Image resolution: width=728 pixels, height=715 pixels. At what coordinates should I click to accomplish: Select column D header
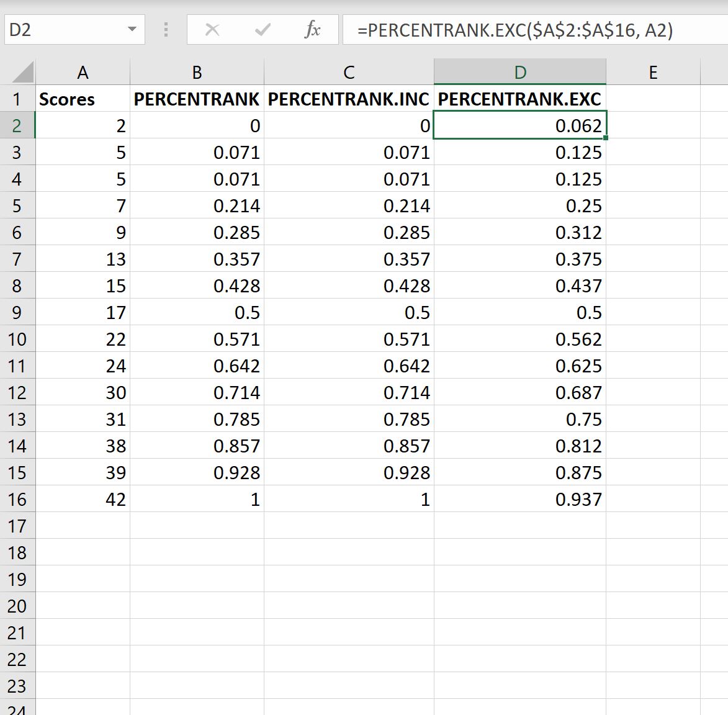coord(520,72)
